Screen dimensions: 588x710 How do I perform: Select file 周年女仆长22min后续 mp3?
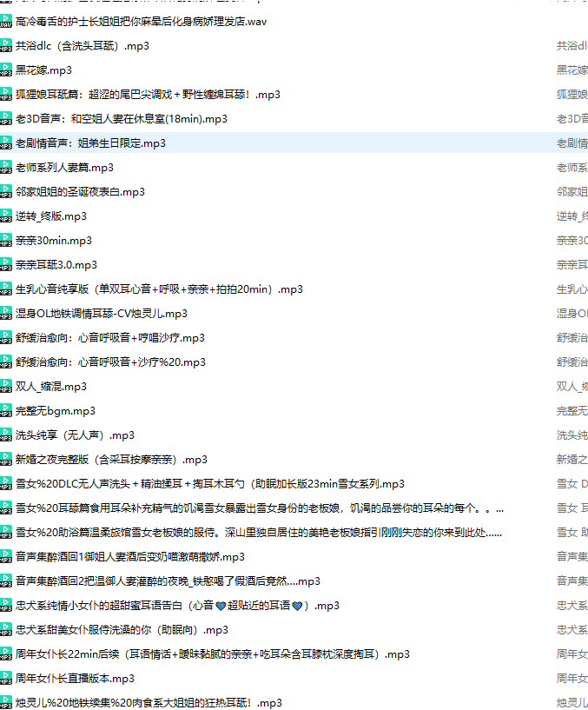[x=213, y=654]
